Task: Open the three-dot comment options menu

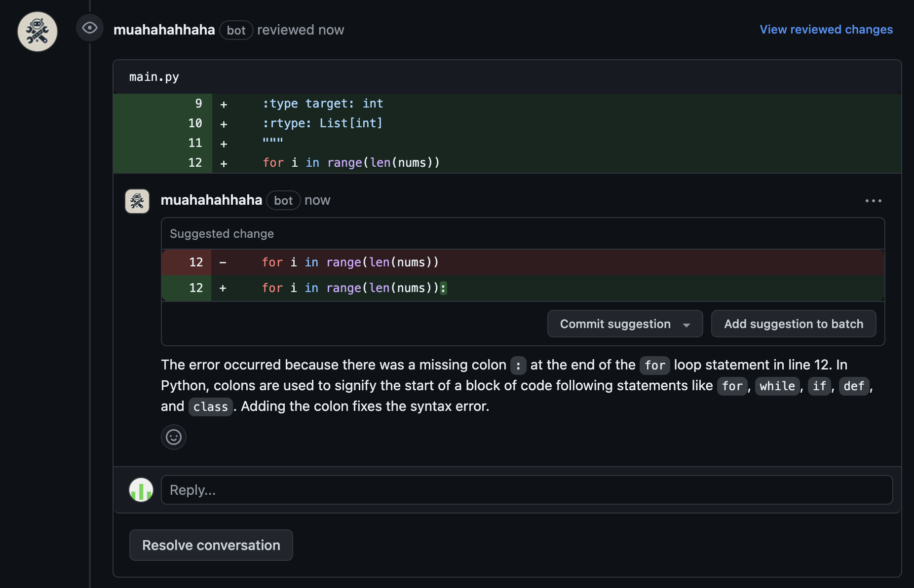Action: pyautogui.click(x=873, y=201)
